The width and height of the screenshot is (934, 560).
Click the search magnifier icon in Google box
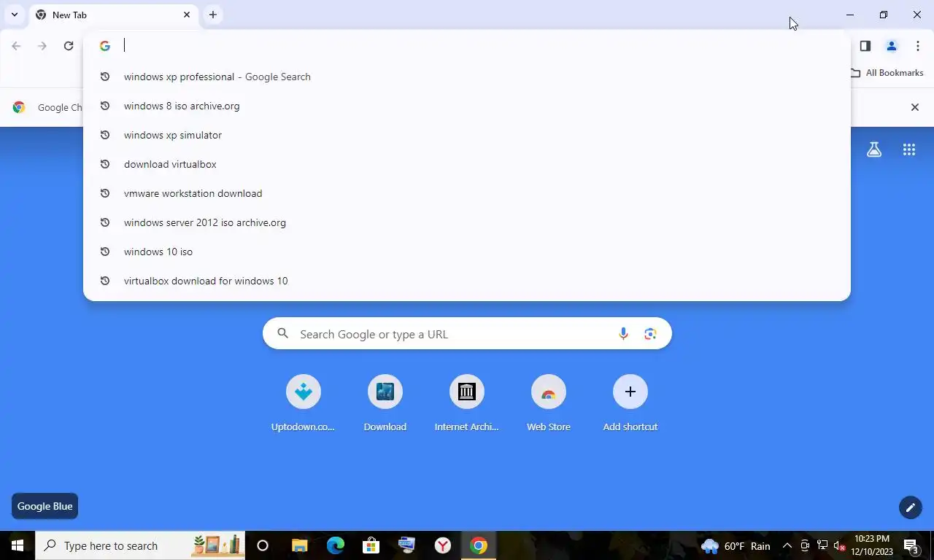click(283, 334)
